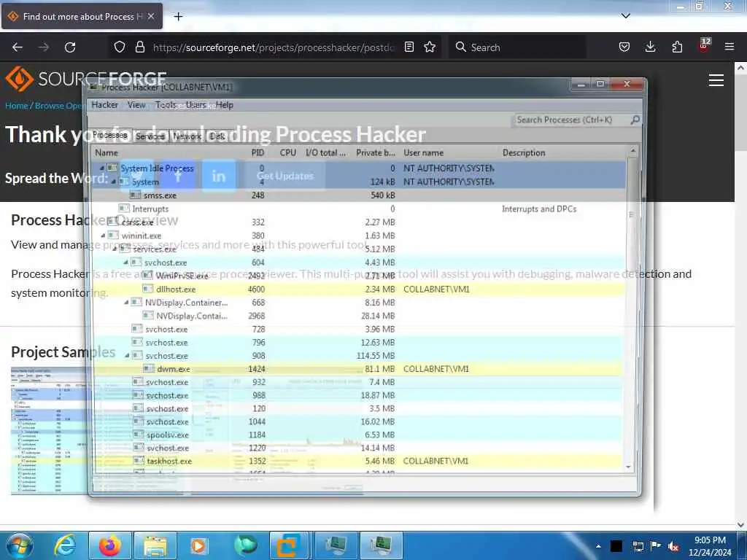Open the Action Center flag tray icon
The width and height of the screenshot is (747, 560).
pos(656,546)
